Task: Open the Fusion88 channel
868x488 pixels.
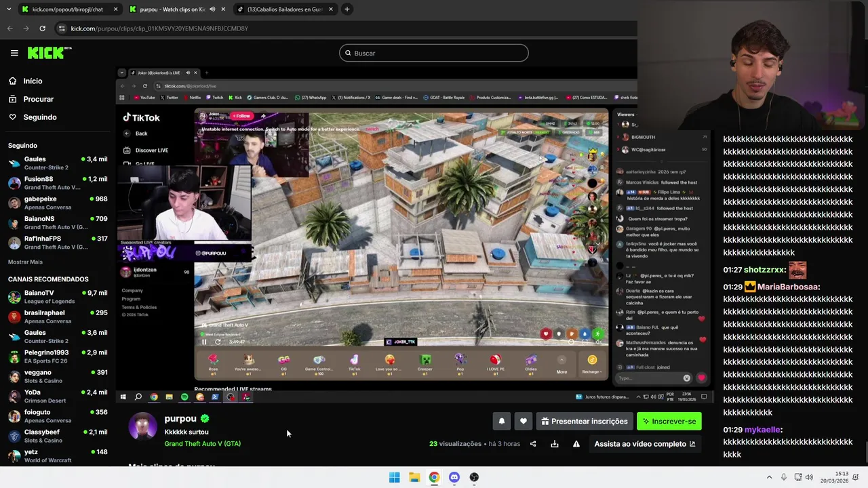Action: 58,183
